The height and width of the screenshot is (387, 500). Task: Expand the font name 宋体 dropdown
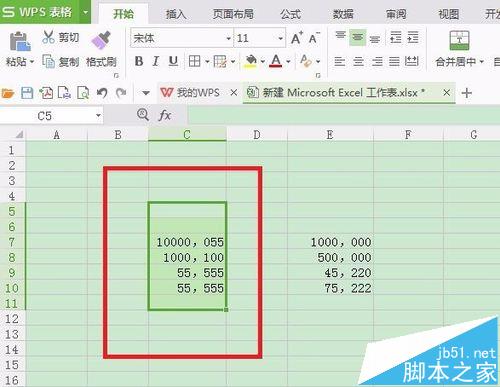pos(229,39)
